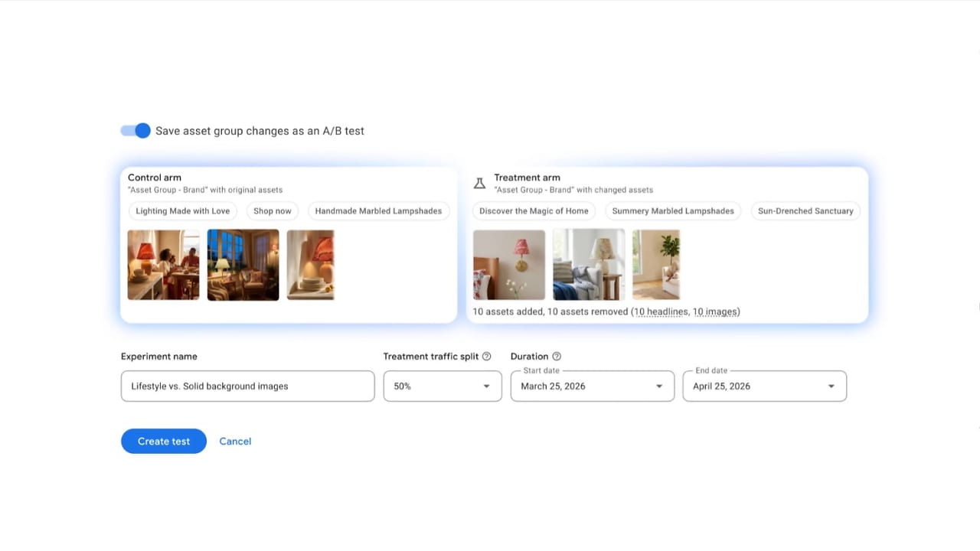Click "Asset Group - Brand" with changed assets text
Screen dimensions: 980x551
pos(573,190)
